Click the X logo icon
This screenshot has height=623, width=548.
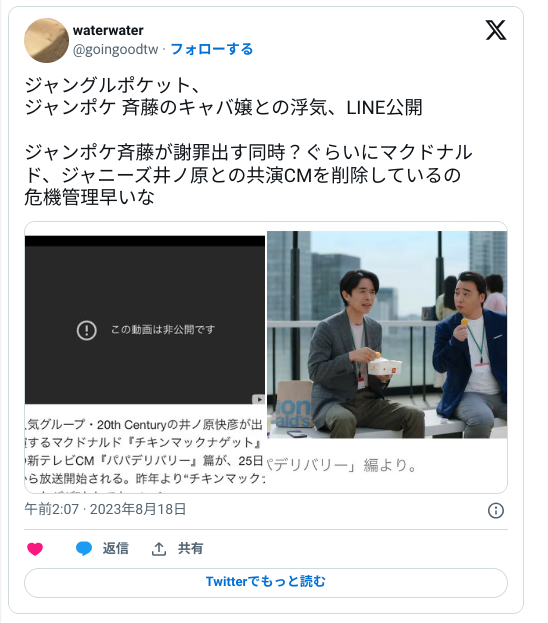496,30
